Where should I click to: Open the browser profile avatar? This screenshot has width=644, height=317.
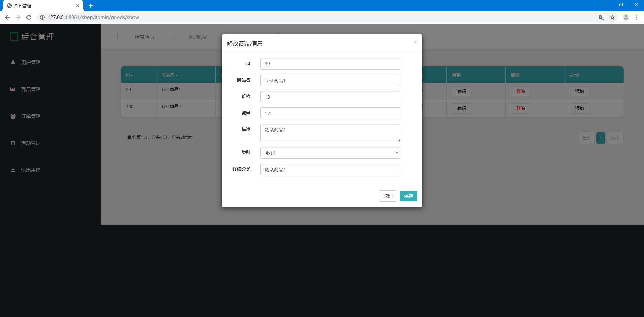[x=626, y=17]
